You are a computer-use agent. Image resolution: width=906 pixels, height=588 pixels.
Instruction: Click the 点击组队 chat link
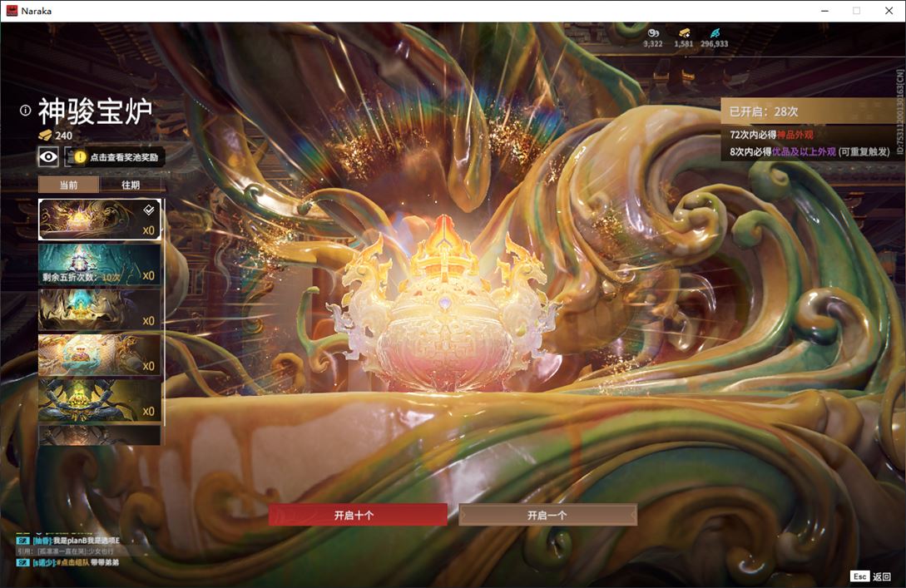(x=75, y=562)
